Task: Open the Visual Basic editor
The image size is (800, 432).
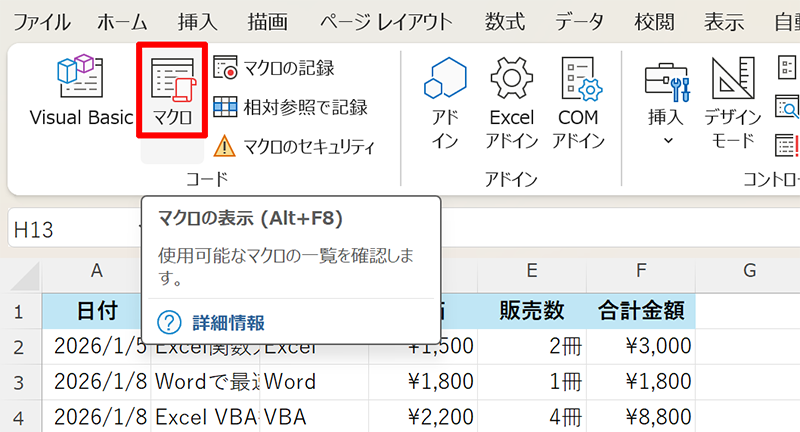Action: (x=81, y=92)
